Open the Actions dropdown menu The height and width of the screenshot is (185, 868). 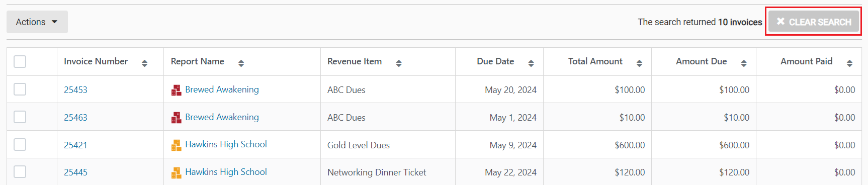37,22
